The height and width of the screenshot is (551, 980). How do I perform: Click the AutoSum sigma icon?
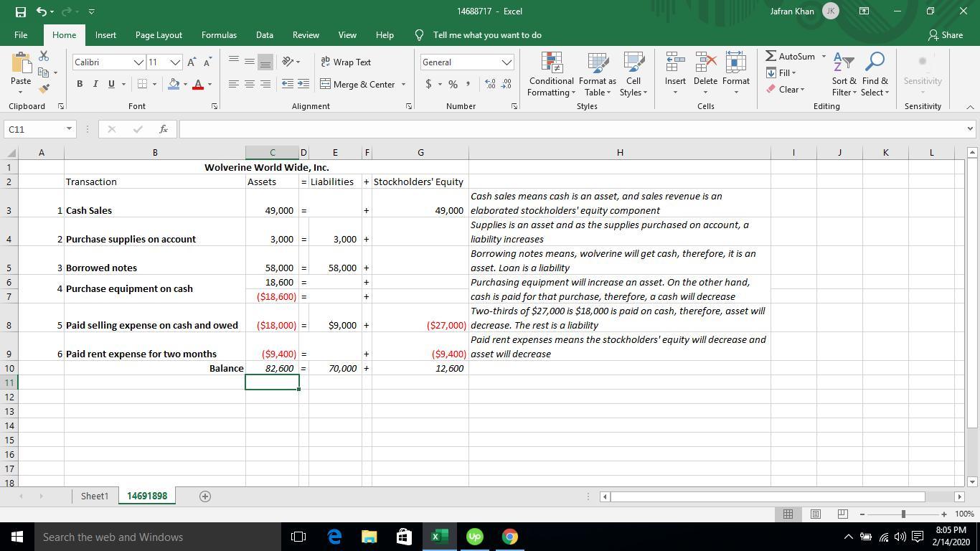pos(771,57)
